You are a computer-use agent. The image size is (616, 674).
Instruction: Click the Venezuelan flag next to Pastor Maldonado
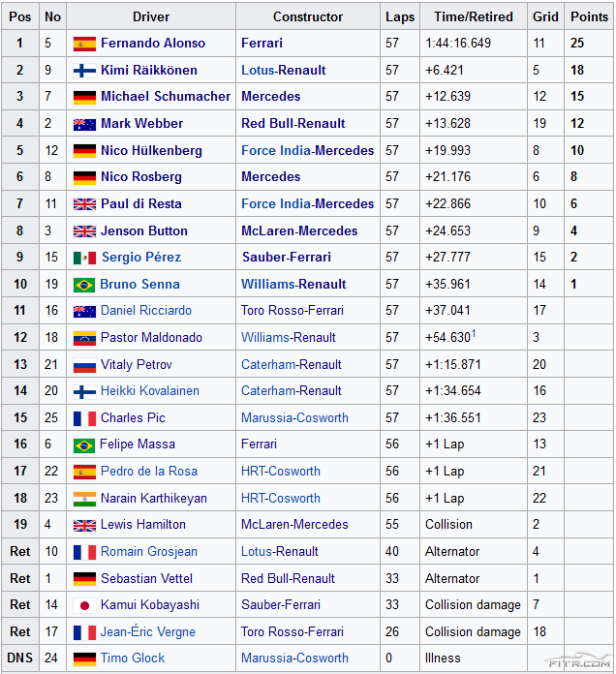(x=84, y=338)
